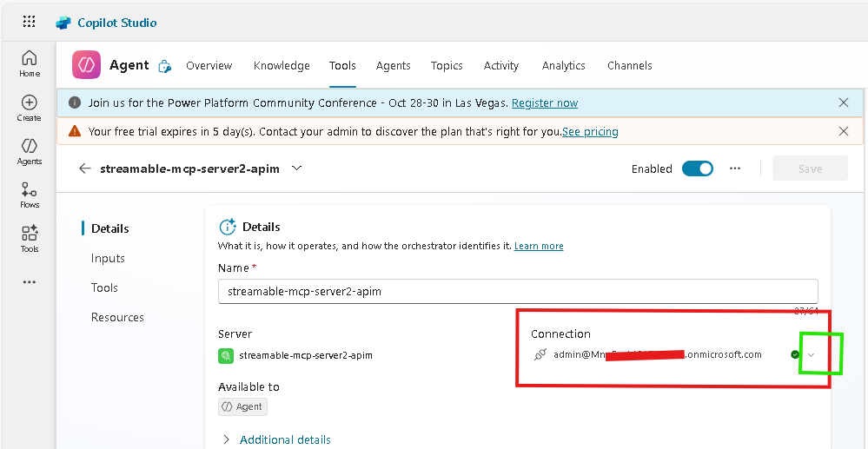Expand the tool name dropdown chevron
Viewport: 868px width, 449px height.
[x=296, y=168]
